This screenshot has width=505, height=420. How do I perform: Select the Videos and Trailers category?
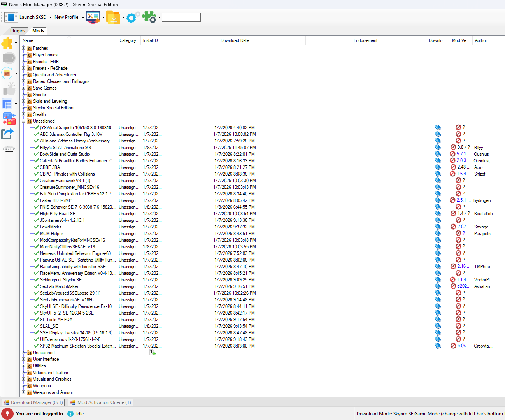click(50, 373)
